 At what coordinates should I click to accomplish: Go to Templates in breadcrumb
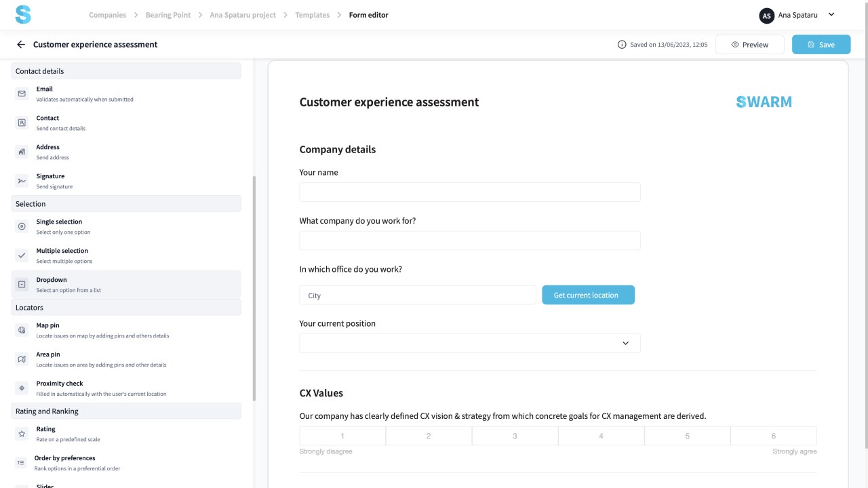click(x=312, y=15)
